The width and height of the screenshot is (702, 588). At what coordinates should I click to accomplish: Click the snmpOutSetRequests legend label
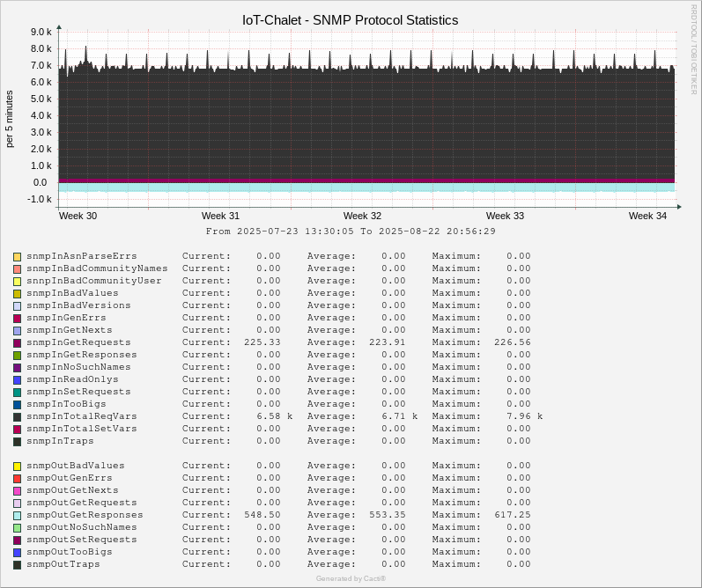tap(82, 540)
